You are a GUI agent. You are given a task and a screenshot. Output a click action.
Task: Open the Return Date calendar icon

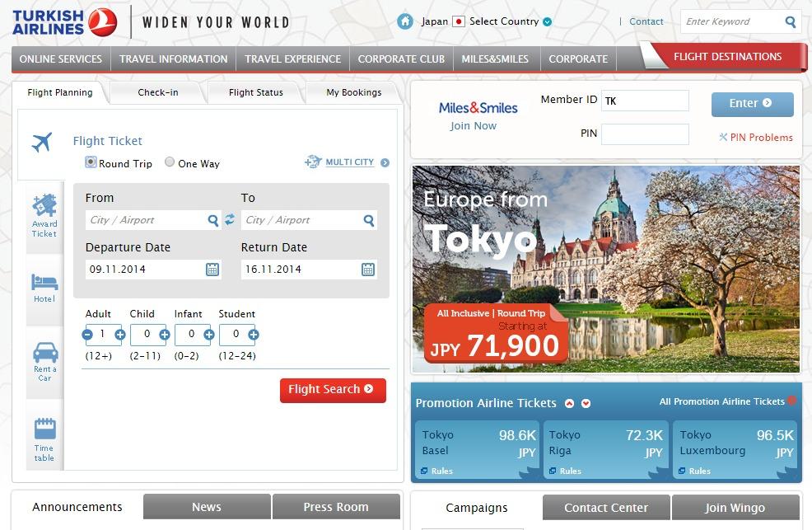coord(367,270)
